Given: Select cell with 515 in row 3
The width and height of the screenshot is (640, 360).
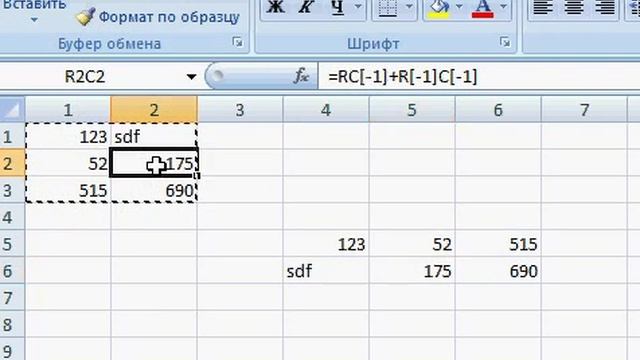Looking at the screenshot, I should [68, 190].
